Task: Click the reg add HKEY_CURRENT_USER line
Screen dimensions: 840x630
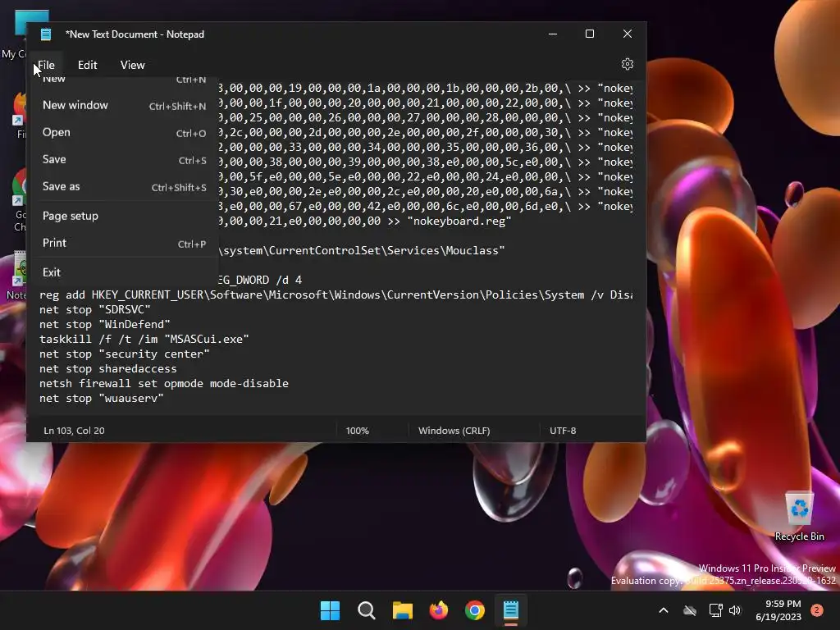Action: (x=336, y=294)
